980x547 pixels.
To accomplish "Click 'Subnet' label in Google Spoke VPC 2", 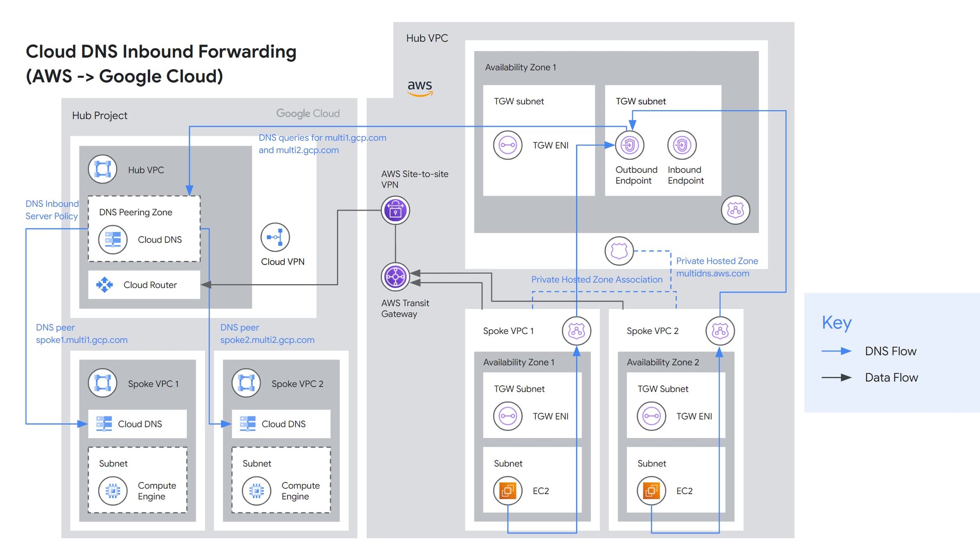I will click(257, 463).
